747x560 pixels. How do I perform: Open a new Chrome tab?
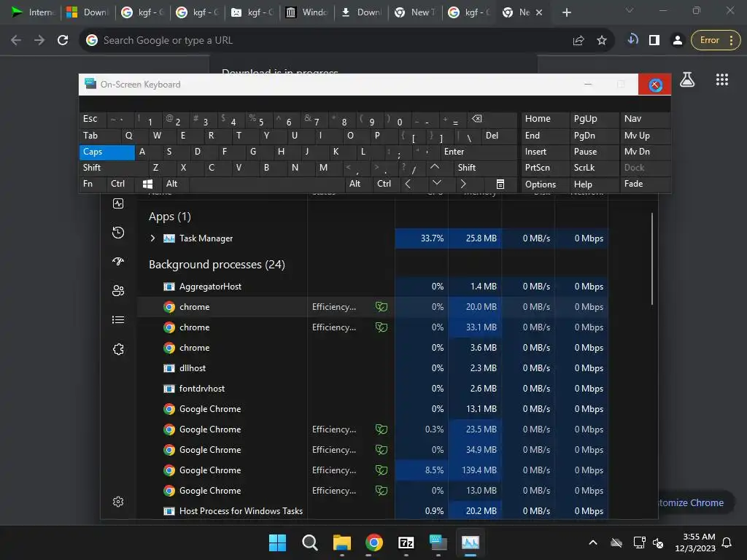pyautogui.click(x=566, y=13)
